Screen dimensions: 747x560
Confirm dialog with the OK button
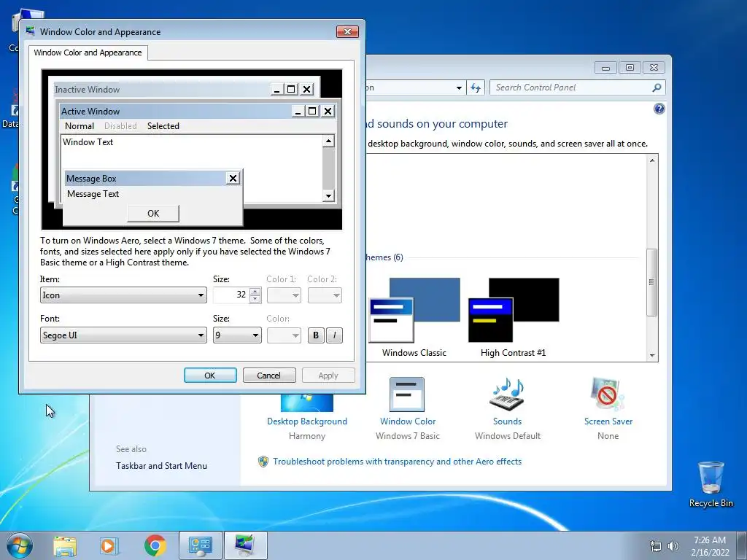(210, 376)
